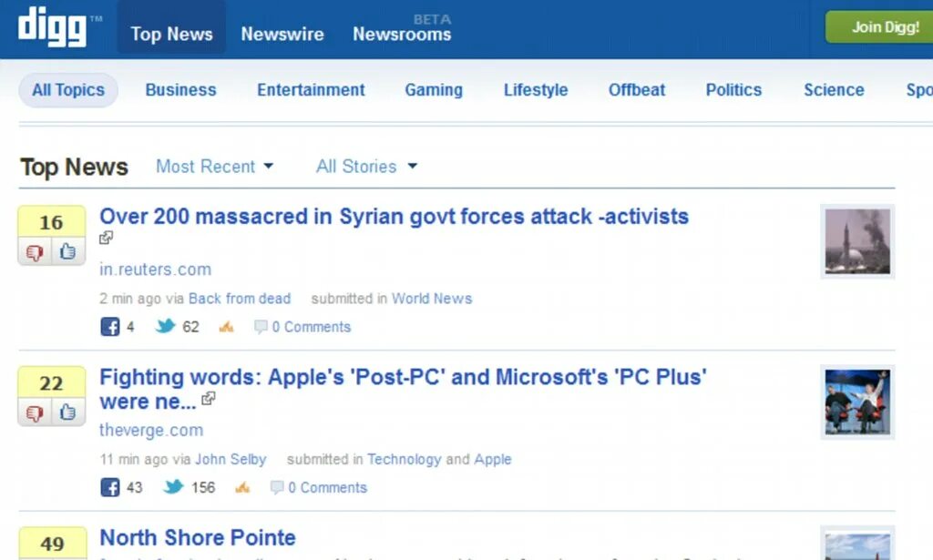Viewport: 933px width, 560px height.
Task: Open Apple story thumbnail with seated men
Action: [857, 402]
